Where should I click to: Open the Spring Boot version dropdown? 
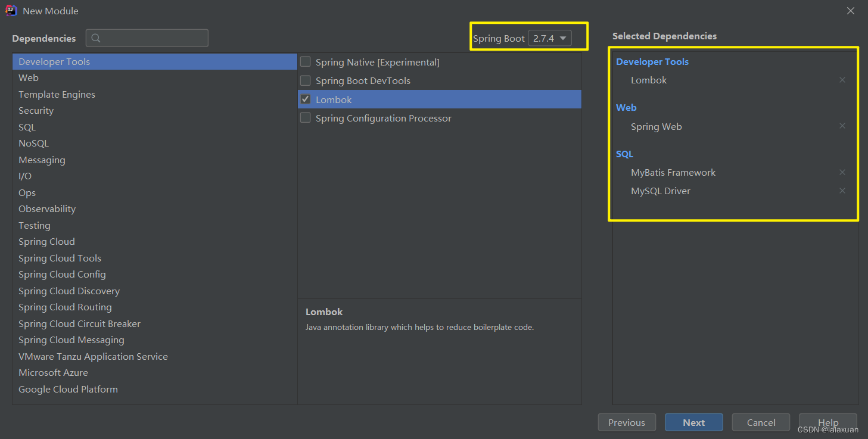550,38
